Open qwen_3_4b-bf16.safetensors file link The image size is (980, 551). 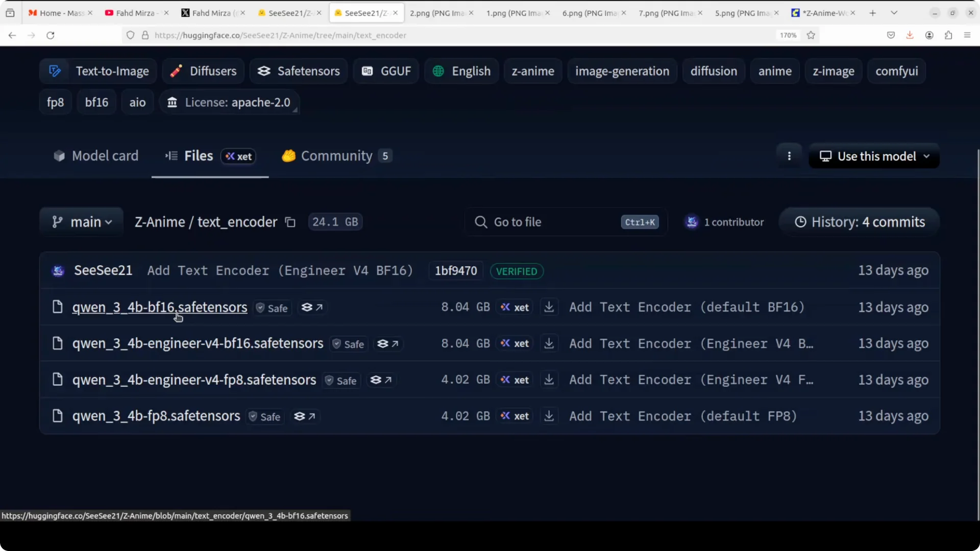point(160,308)
